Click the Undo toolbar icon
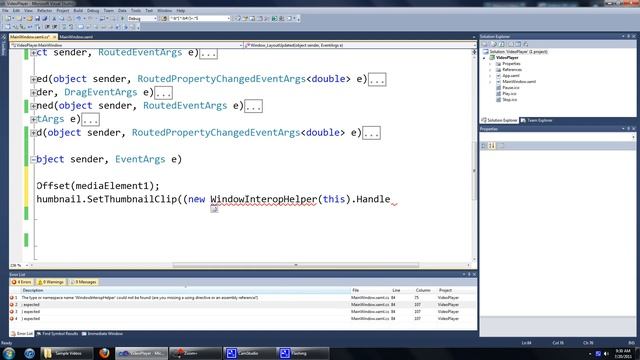640x360 pixels. pos(79,18)
